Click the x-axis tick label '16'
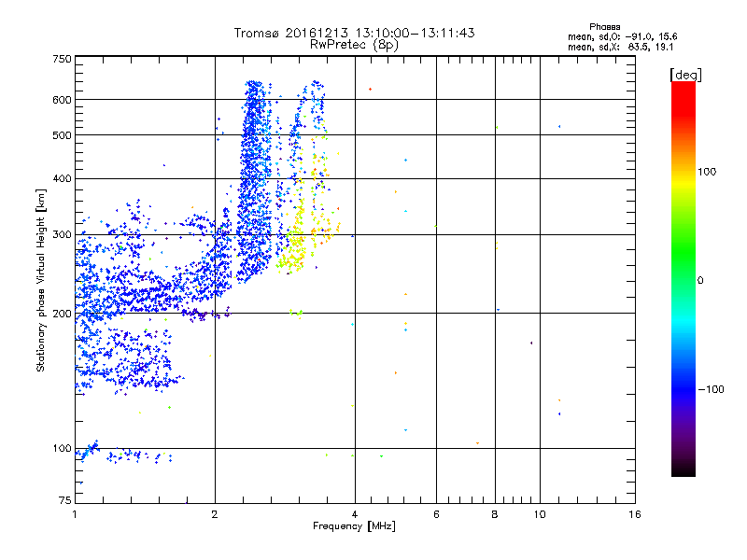The image size is (747, 560). pos(635,514)
